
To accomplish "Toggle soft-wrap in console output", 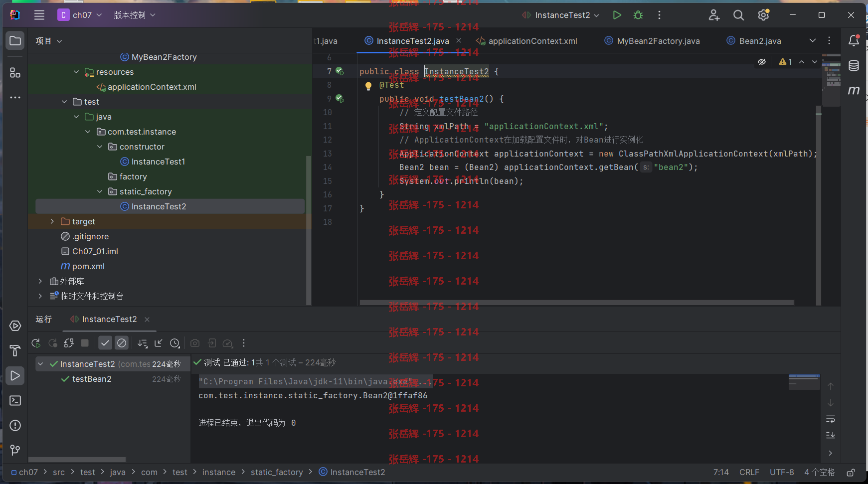I will coord(831,419).
